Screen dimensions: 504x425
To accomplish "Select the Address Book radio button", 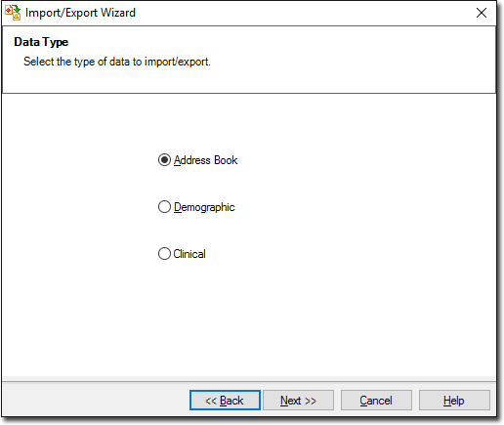I will [x=164, y=160].
